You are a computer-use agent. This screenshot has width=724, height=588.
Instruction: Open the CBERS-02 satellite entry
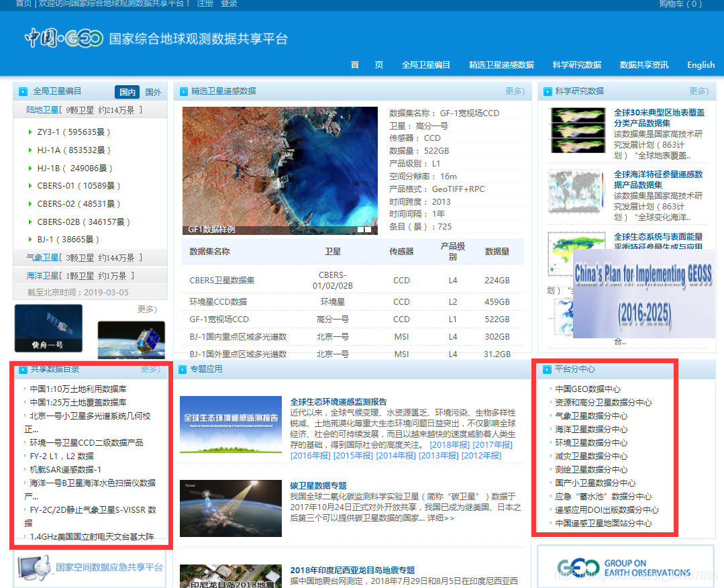(79, 203)
